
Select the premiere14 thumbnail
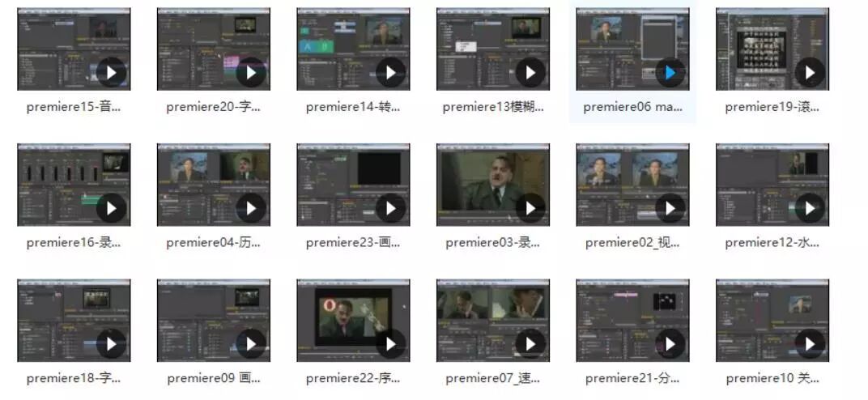[x=353, y=49]
